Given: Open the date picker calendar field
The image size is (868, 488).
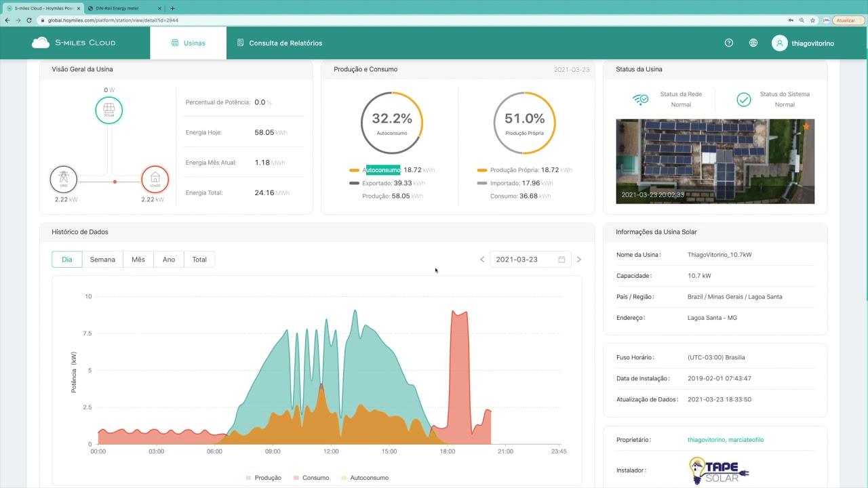Looking at the screenshot, I should coord(530,260).
